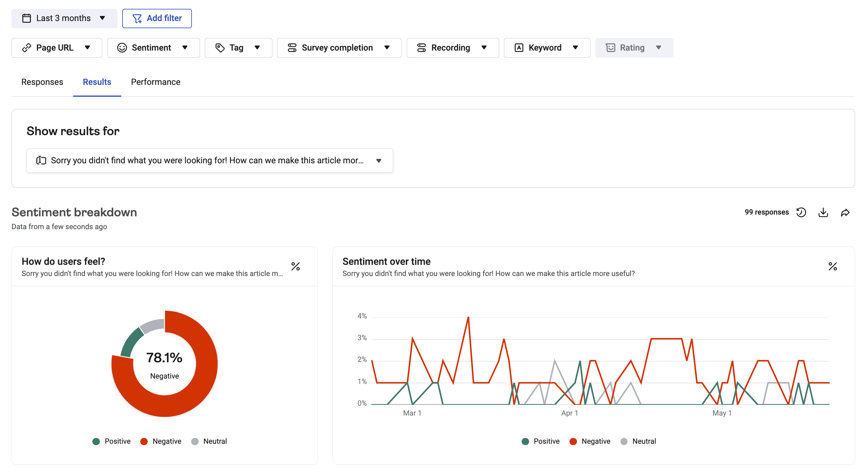Screen dimensions: 868x476
Task: Click the Add filter button
Action: point(157,18)
